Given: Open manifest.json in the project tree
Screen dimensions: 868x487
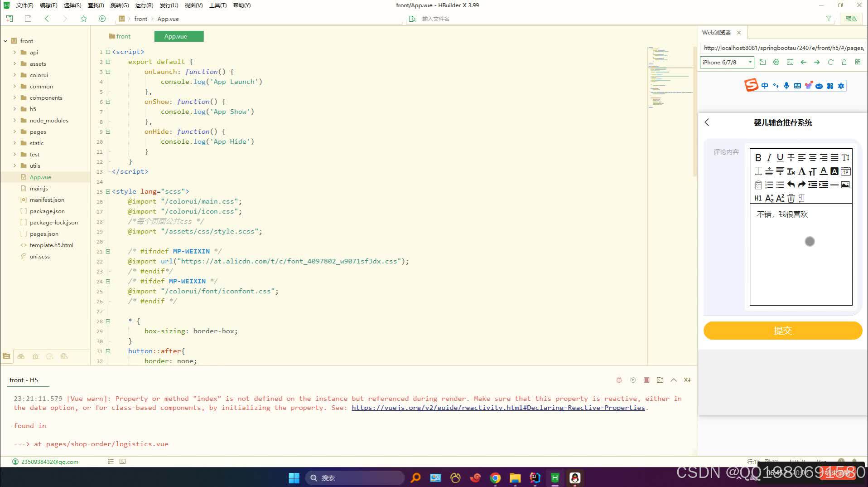Looking at the screenshot, I should pos(47,200).
